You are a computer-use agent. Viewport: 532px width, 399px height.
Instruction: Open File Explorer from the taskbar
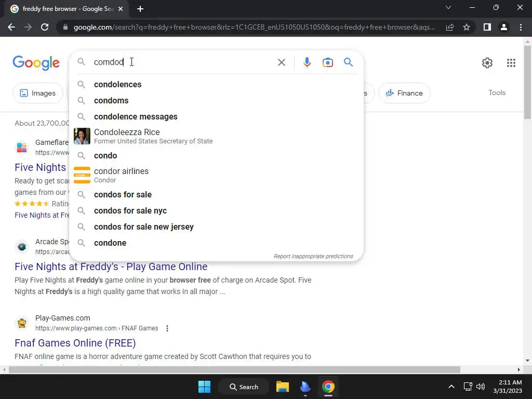tap(282, 387)
